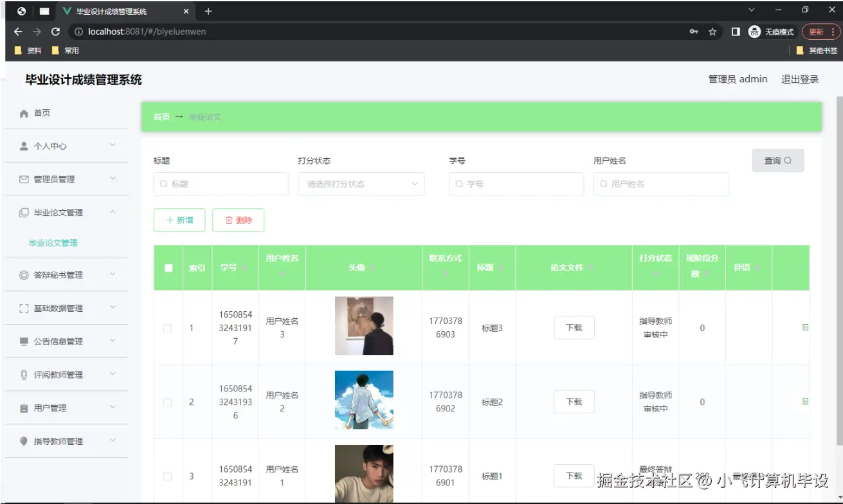Open a new browser tab with plus
Image resolution: width=843 pixels, height=504 pixels.
(208, 11)
